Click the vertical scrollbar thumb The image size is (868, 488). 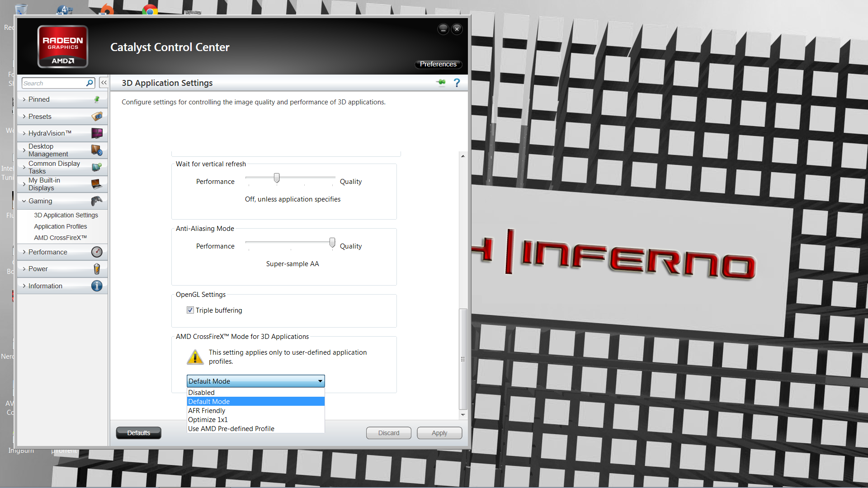tap(463, 359)
